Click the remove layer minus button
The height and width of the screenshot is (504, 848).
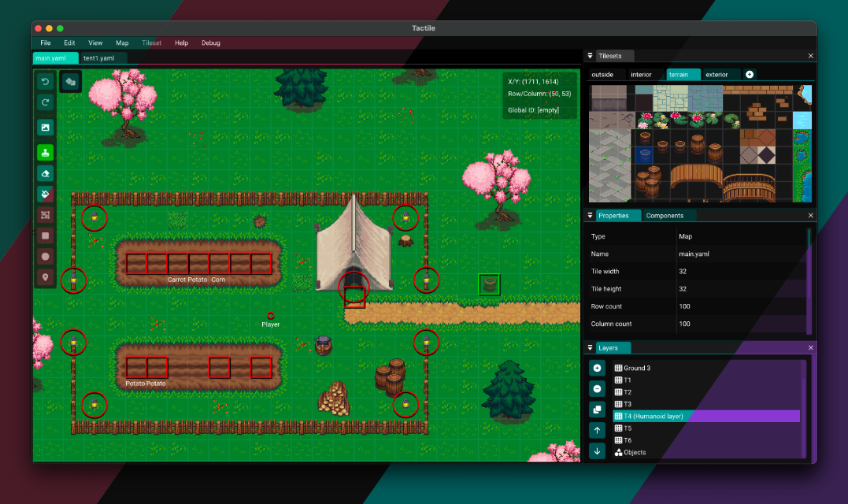pyautogui.click(x=597, y=388)
